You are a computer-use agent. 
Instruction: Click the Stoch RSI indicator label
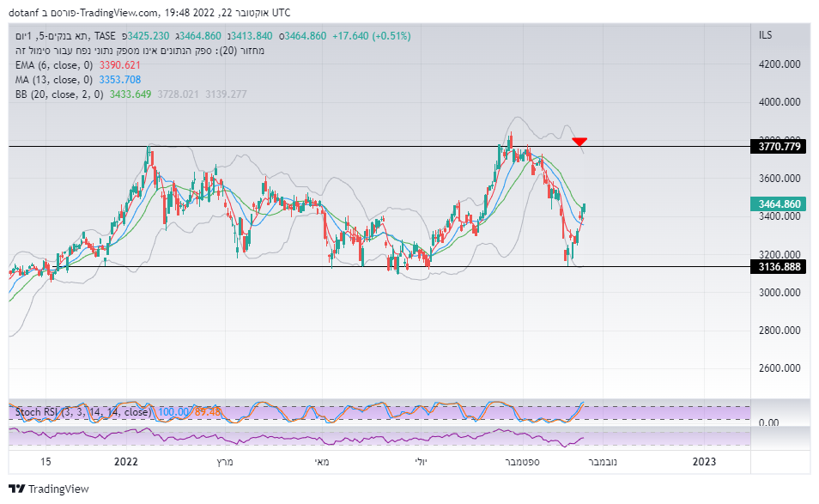[83, 412]
